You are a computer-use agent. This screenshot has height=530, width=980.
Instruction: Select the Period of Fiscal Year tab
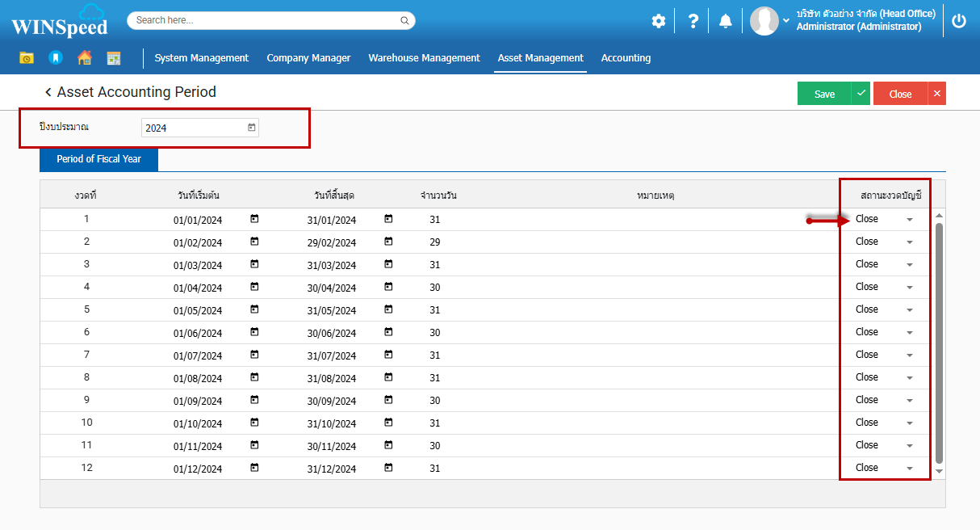click(x=98, y=159)
